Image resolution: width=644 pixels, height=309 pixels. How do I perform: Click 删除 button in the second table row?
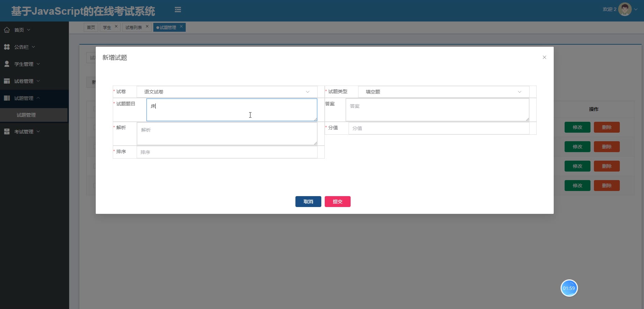pyautogui.click(x=607, y=147)
